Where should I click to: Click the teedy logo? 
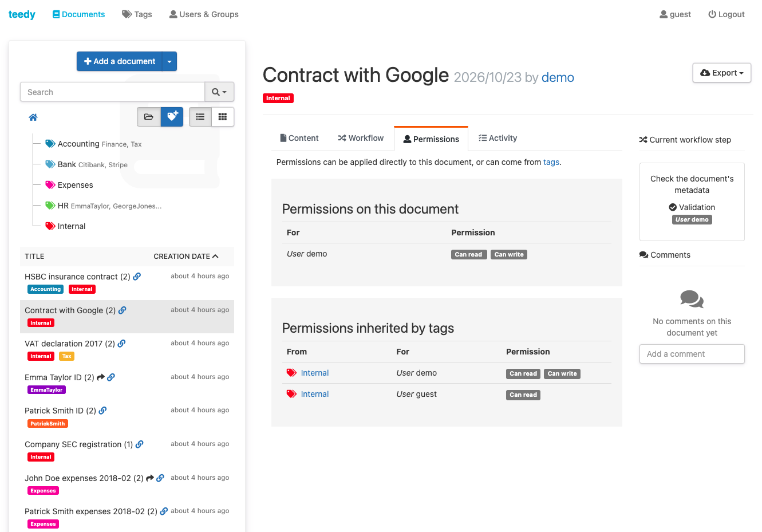point(22,14)
